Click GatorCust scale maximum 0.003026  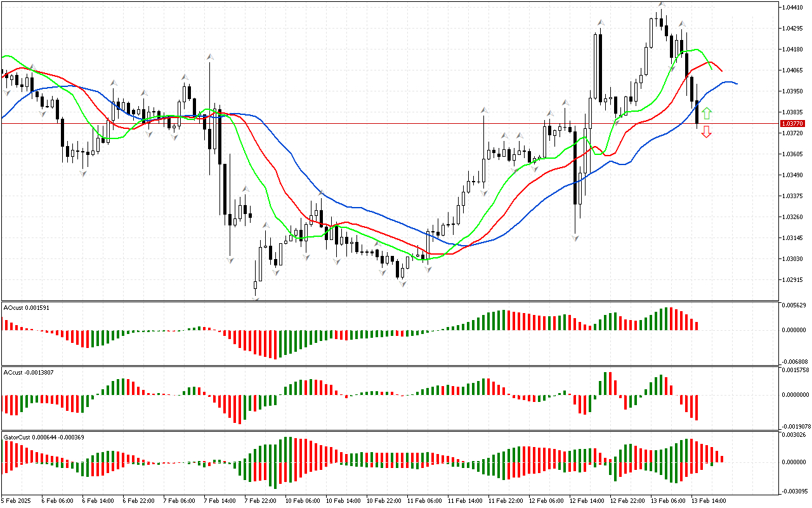[x=794, y=435]
